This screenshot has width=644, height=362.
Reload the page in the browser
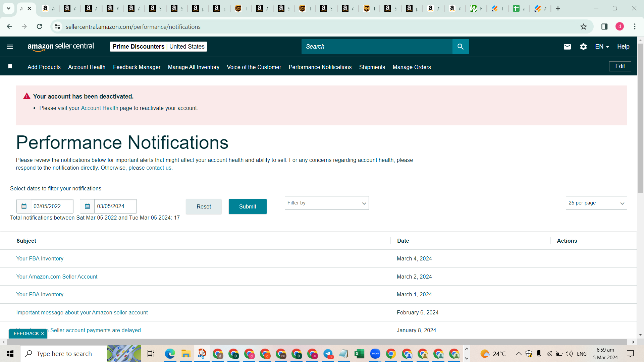point(40,26)
